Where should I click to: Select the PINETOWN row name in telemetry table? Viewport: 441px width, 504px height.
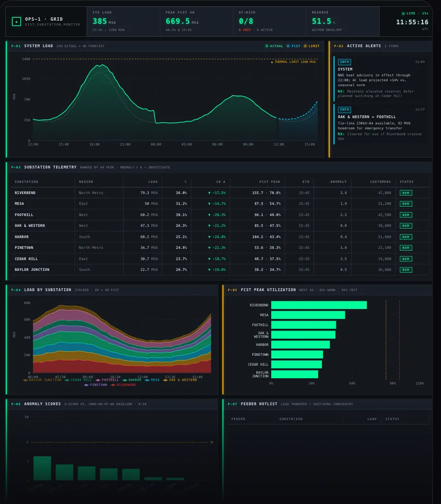tap(24, 248)
